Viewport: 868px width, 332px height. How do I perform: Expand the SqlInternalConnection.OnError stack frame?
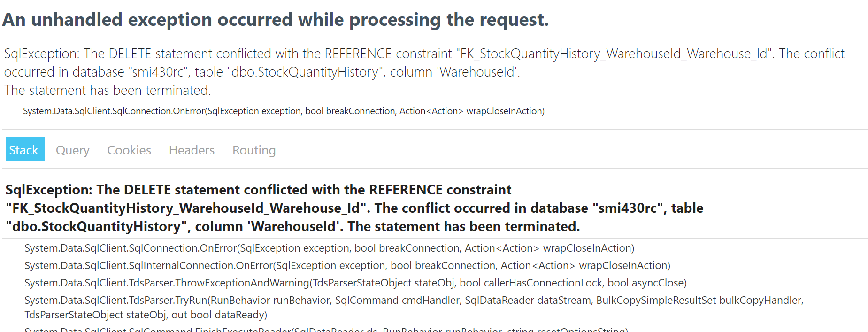[x=347, y=265]
